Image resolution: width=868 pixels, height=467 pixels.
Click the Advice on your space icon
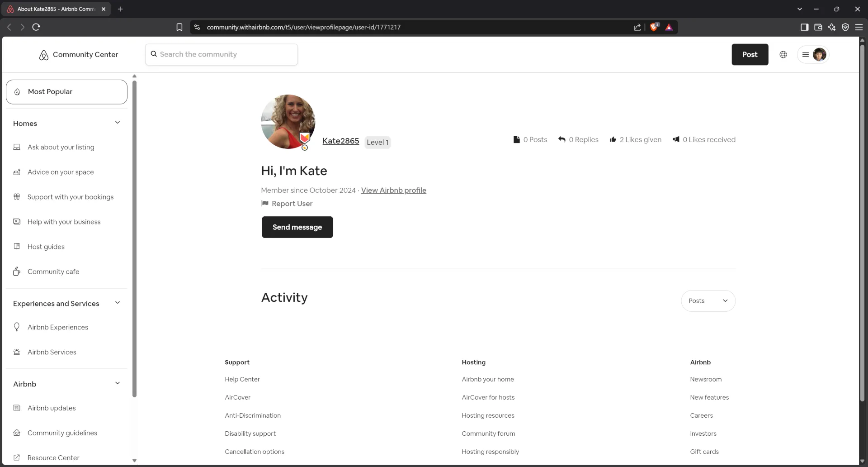click(17, 172)
